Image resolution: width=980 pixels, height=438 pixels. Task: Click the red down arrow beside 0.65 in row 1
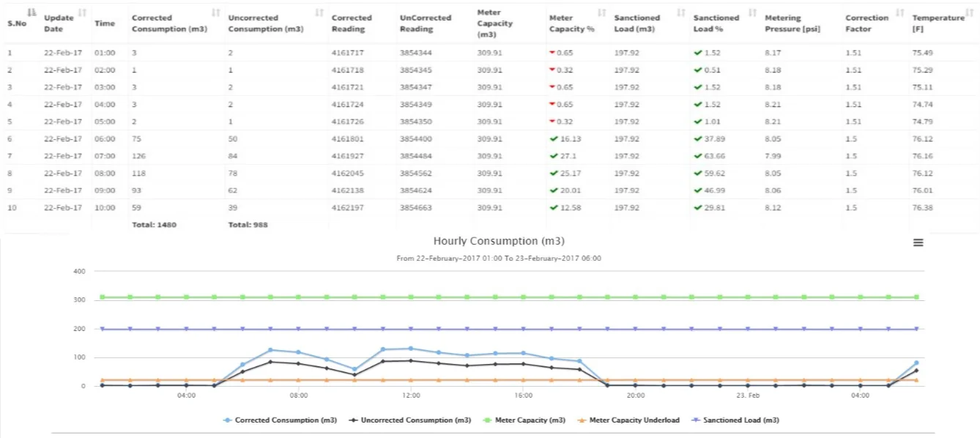pos(552,53)
